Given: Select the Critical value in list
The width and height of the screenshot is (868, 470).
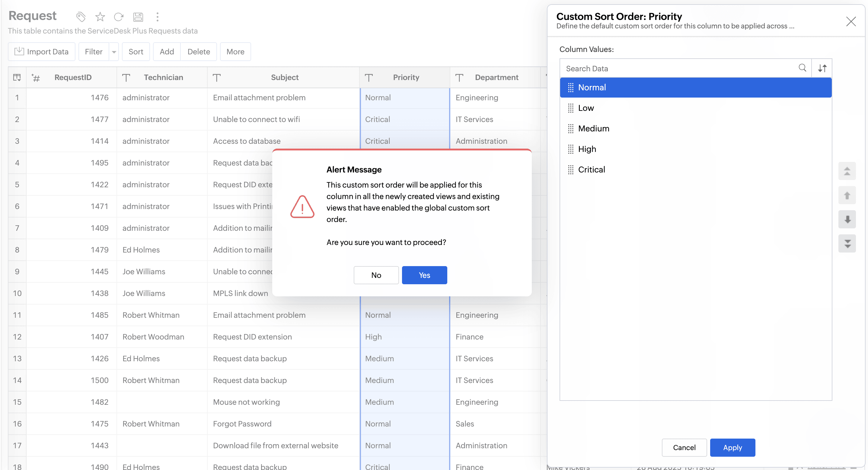Looking at the screenshot, I should [591, 169].
